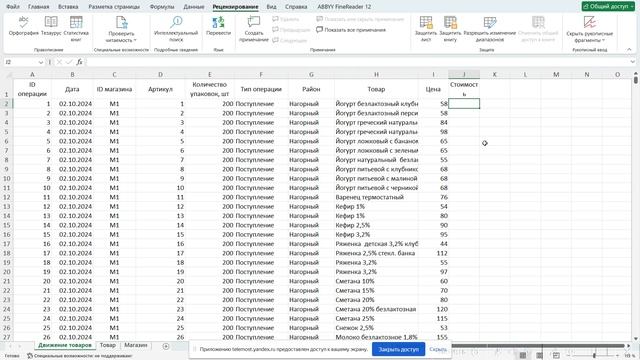The height and width of the screenshot is (360, 640).
Task: Click the select-all corner of the grid
Action: pos(8,74)
